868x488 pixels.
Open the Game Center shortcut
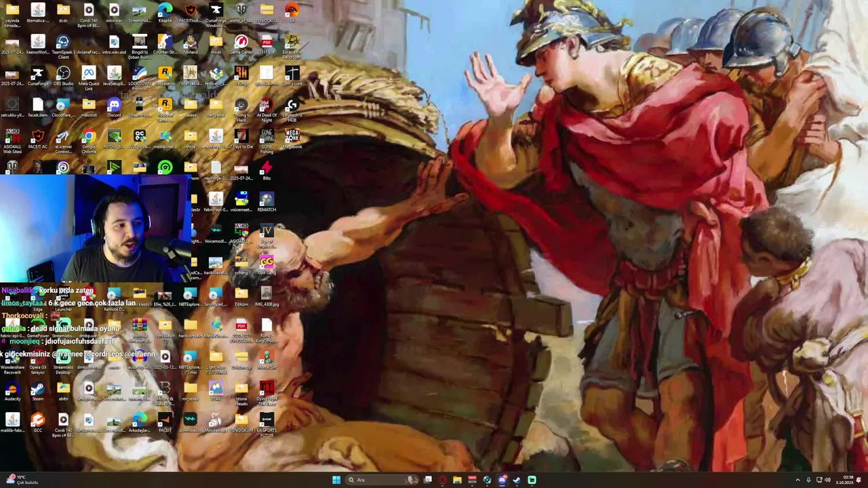(241, 45)
